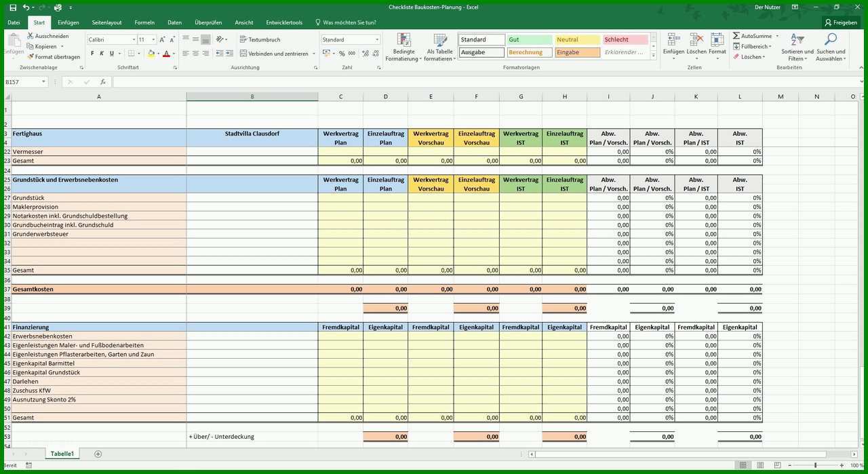Toggle underline U formatting

pyautogui.click(x=112, y=54)
